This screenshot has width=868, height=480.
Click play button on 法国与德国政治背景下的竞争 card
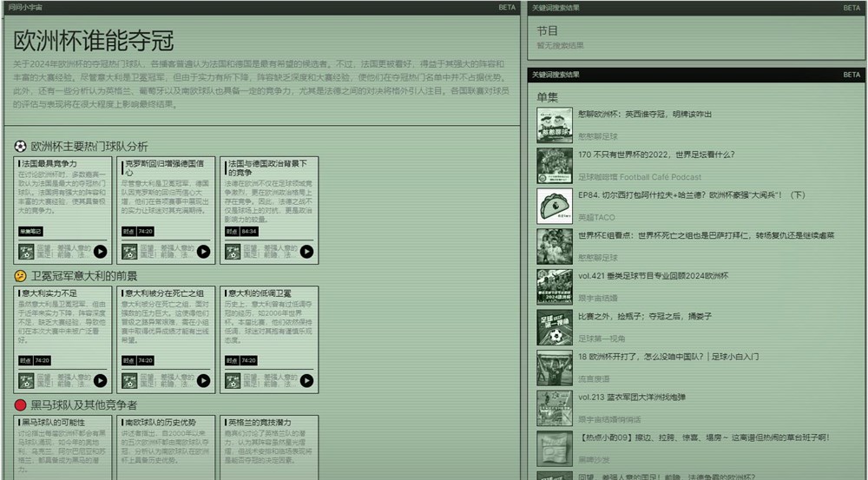click(306, 252)
